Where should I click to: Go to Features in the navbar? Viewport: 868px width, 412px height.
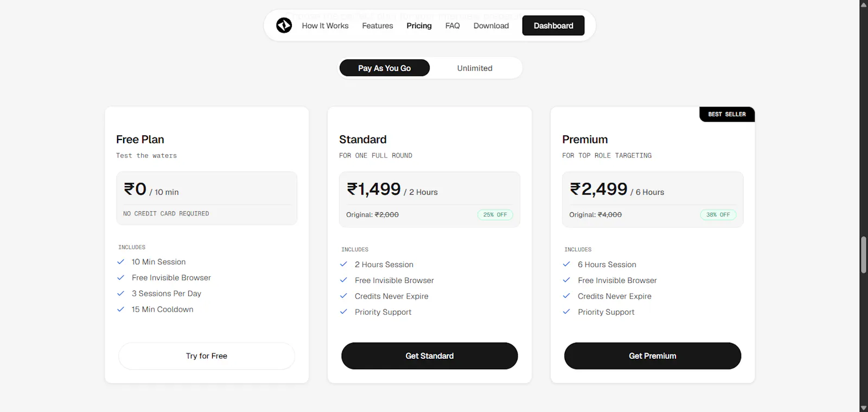[378, 26]
